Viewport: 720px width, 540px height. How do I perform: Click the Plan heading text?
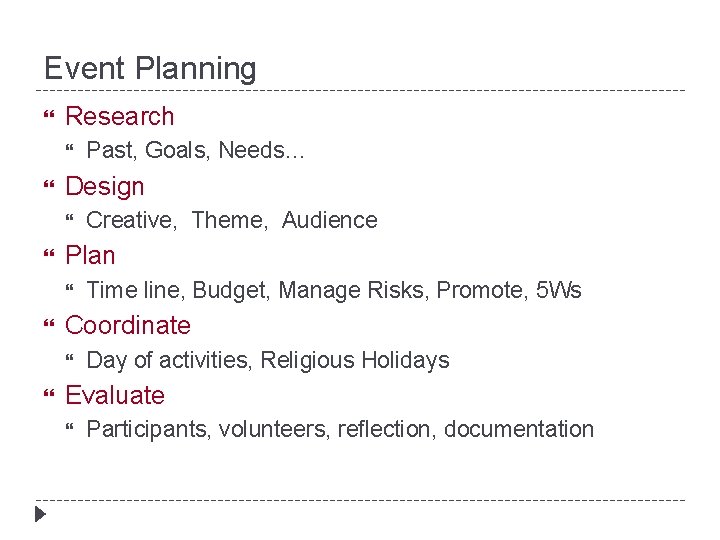(90, 256)
